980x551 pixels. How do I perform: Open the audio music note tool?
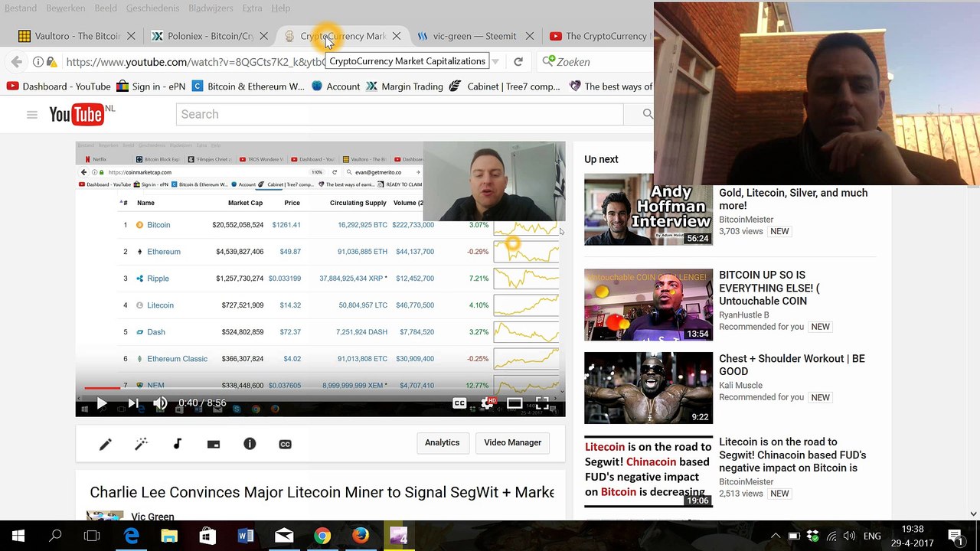point(178,444)
